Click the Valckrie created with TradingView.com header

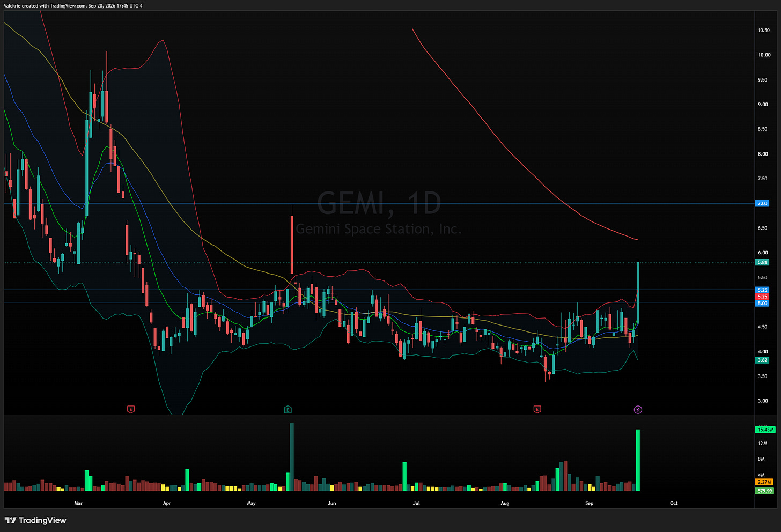(x=73, y=6)
